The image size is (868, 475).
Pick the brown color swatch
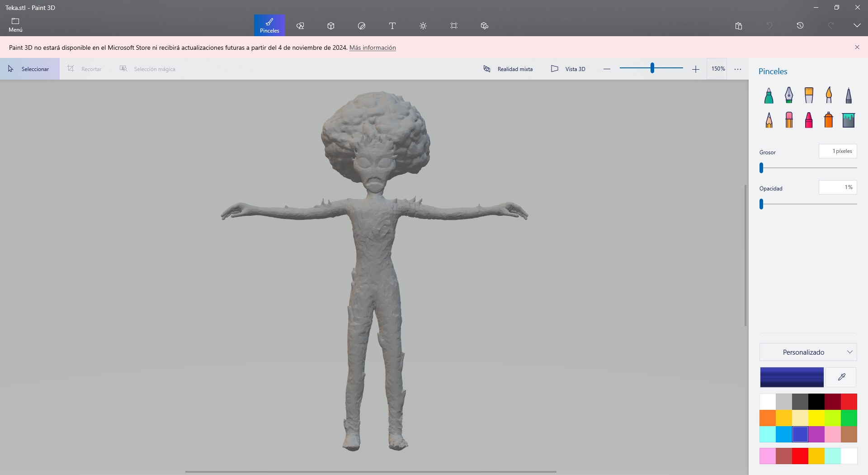[849, 434]
